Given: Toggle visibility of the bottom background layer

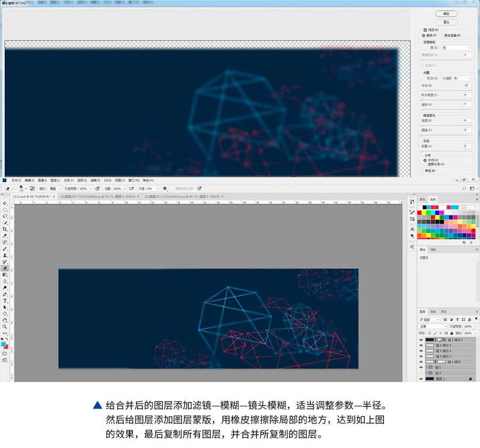Looking at the screenshot, I should (421, 379).
